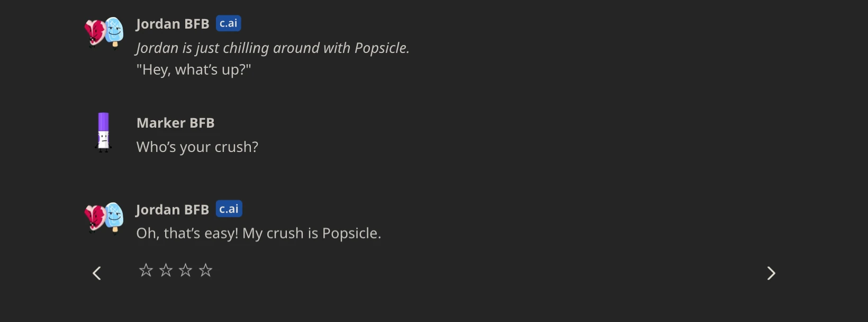Click the broken heart character in the greeting message avatar

point(95,33)
